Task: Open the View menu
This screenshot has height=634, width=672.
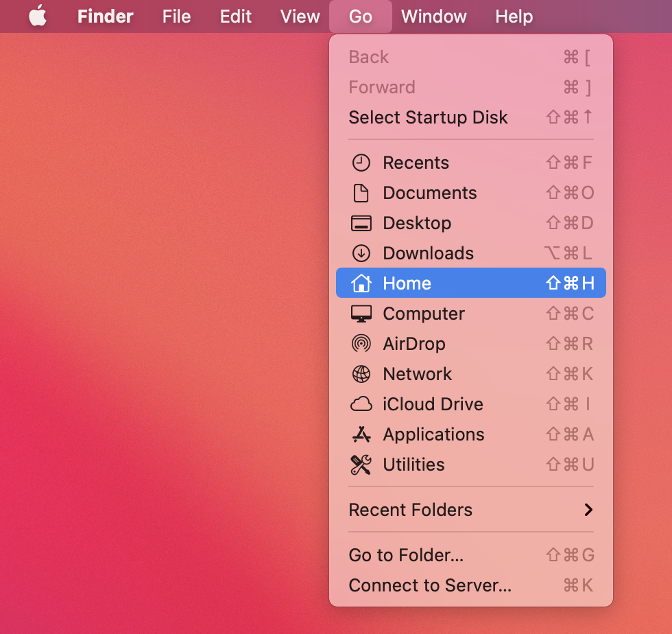Action: tap(300, 16)
